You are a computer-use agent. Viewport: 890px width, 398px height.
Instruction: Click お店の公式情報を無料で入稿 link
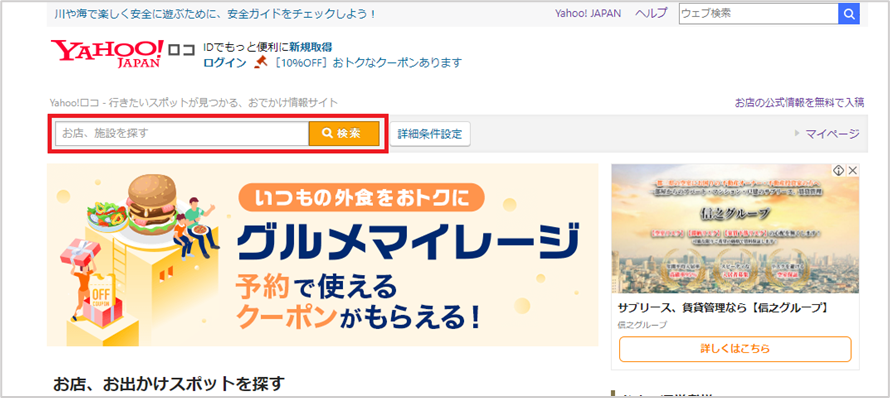(x=800, y=102)
